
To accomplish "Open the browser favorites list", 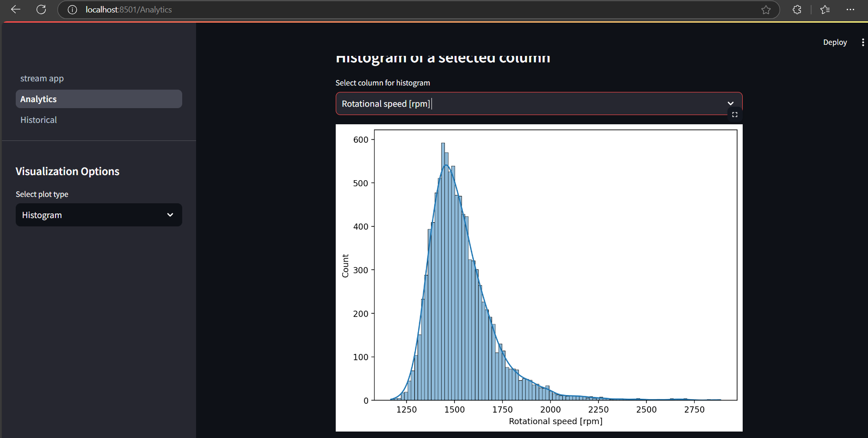I will pyautogui.click(x=825, y=10).
